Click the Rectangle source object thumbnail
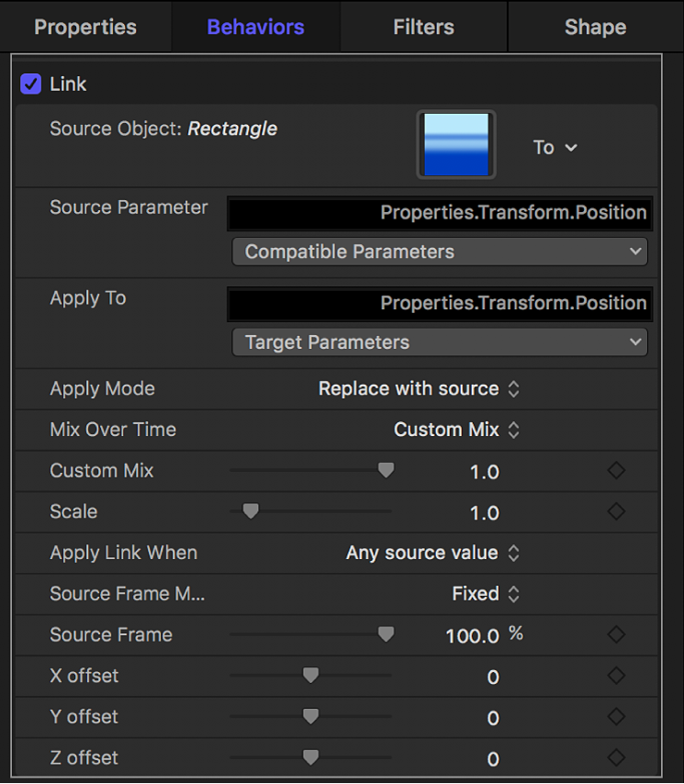Image resolution: width=684 pixels, height=784 pixels. pos(455,144)
